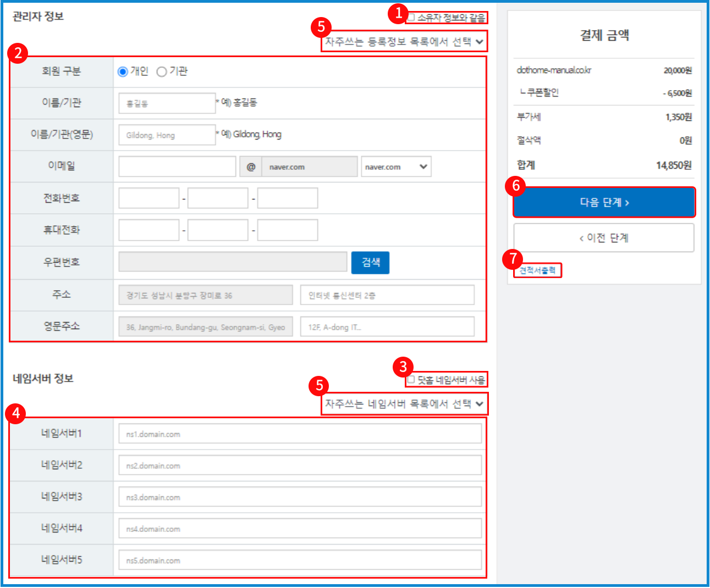This screenshot has height=588, width=710.
Task: Select the last 휴대전화 number box
Action: coord(288,230)
